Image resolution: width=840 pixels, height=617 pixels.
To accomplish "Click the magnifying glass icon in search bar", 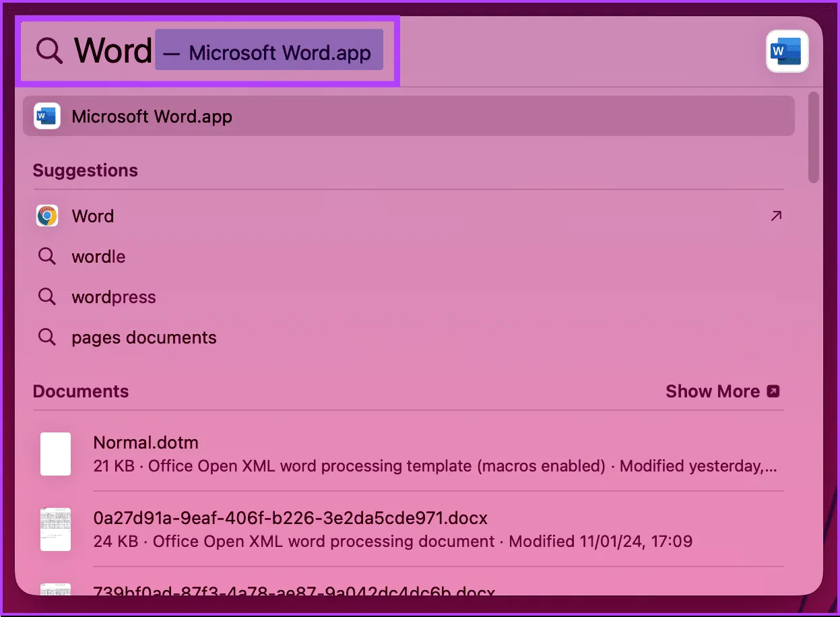I will (49, 51).
